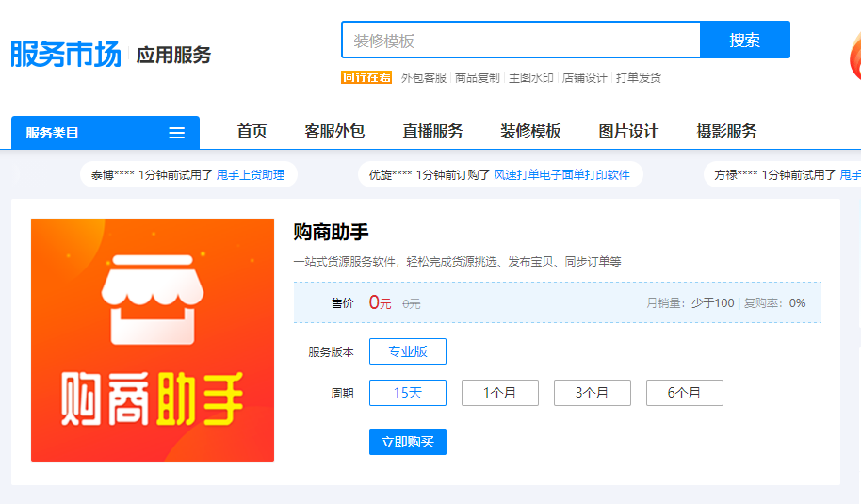The height and width of the screenshot is (504, 861).
Task: Select the 6个月 period option
Action: 684,393
